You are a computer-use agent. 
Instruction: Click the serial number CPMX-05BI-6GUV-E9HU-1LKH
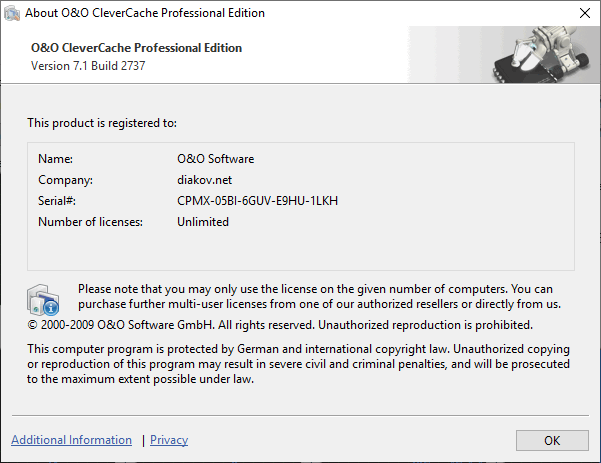click(257, 201)
